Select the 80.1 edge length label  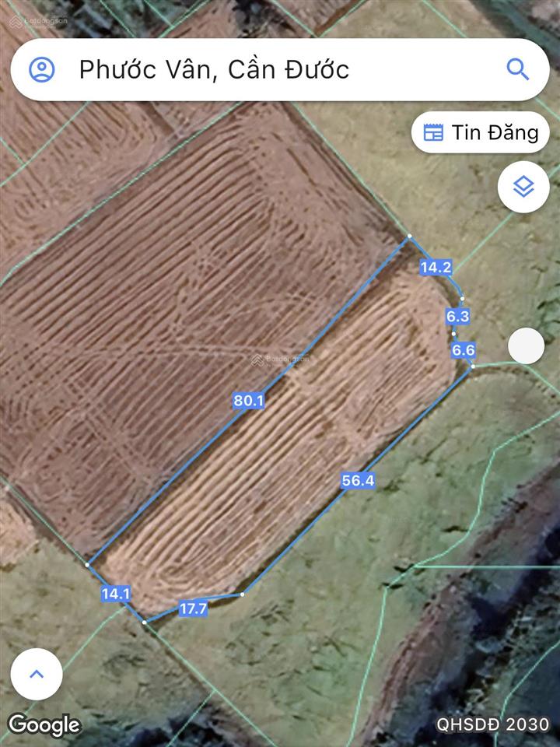(x=248, y=401)
